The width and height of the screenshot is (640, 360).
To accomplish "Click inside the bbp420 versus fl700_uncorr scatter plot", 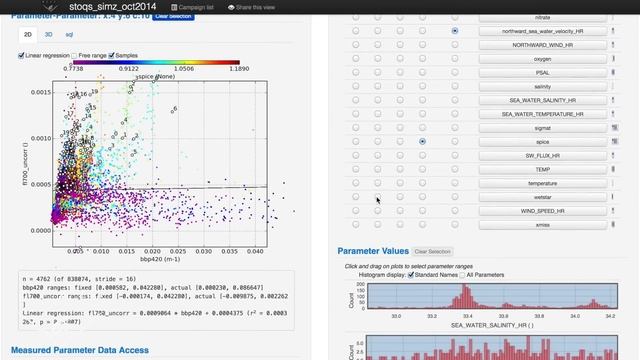I will click(x=160, y=164).
